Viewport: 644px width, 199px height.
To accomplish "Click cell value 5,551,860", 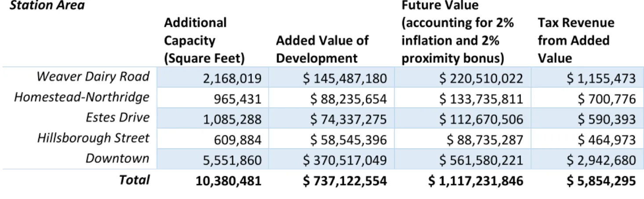I will pyautogui.click(x=232, y=160).
